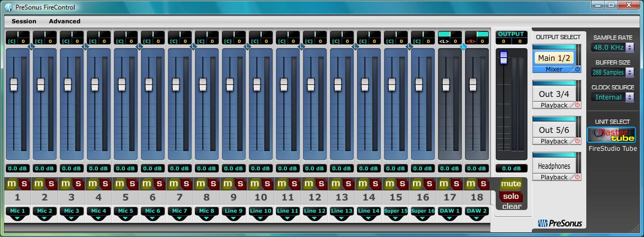Click the PreSonus FireControl title bar icon
This screenshot has width=644, height=237.
coord(9,7)
